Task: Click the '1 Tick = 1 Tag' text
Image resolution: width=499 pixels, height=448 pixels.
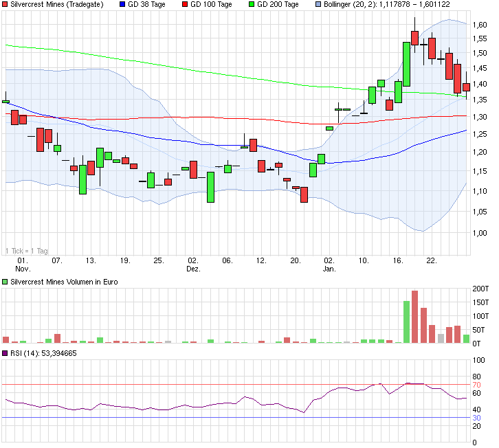Action: [x=27, y=250]
